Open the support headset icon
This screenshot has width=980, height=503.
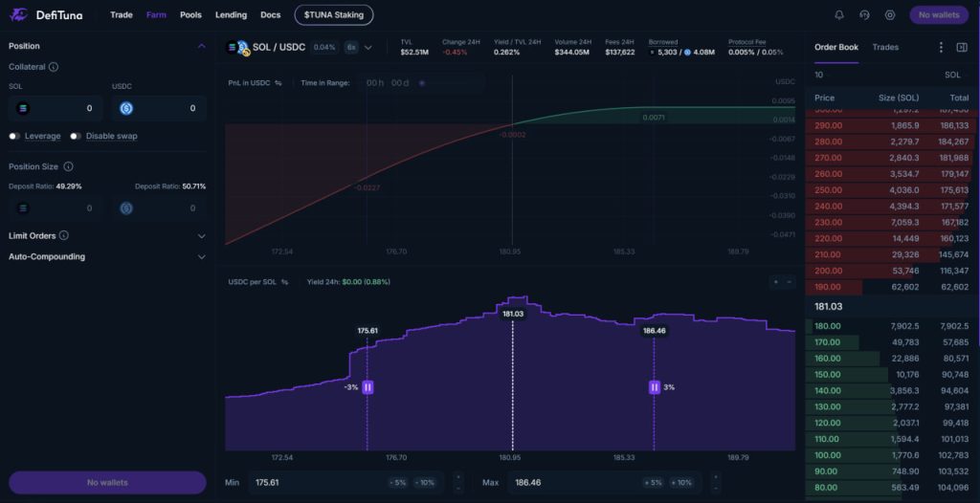pyautogui.click(x=865, y=15)
